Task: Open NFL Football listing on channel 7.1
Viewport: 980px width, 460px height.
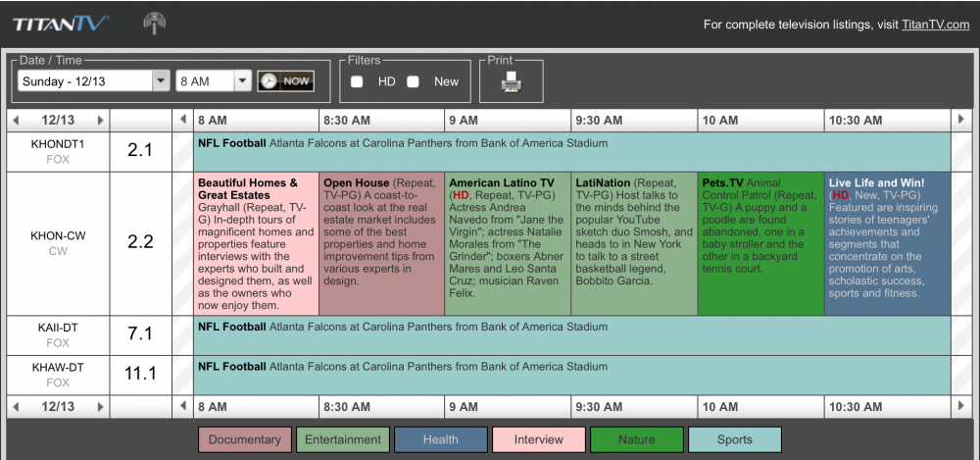Action: click(x=572, y=334)
